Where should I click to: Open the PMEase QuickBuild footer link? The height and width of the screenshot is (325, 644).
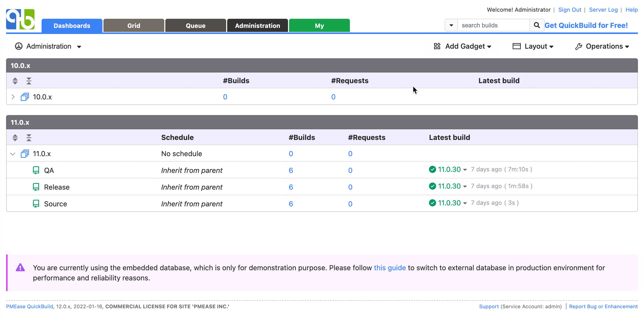tap(30, 306)
